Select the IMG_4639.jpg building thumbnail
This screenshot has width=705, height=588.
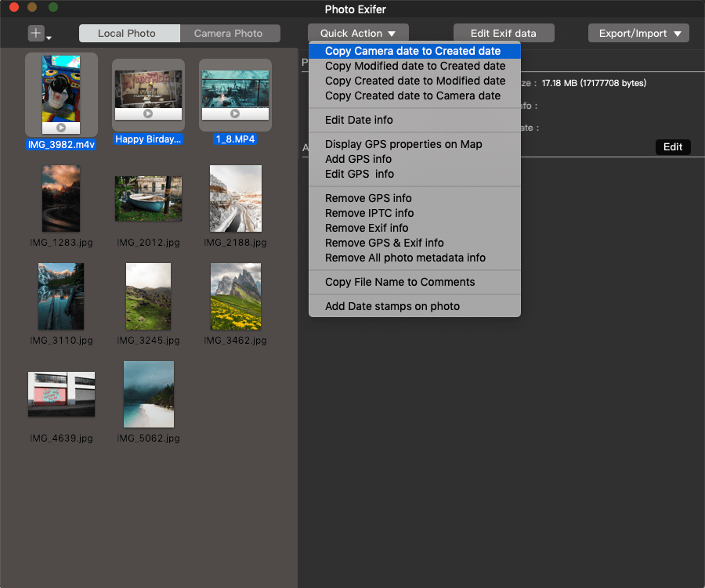click(61, 395)
